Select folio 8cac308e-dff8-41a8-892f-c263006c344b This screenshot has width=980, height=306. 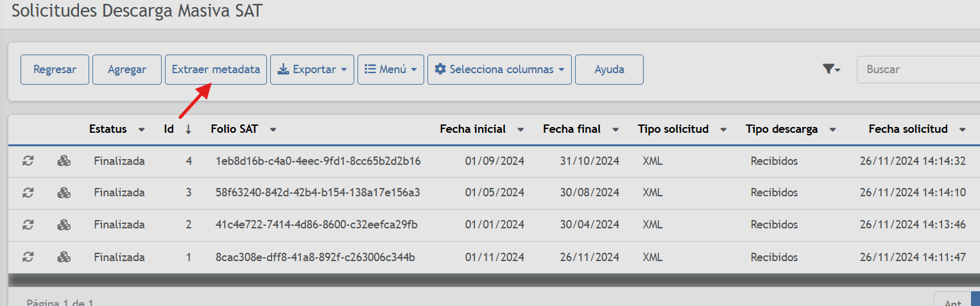(x=315, y=257)
